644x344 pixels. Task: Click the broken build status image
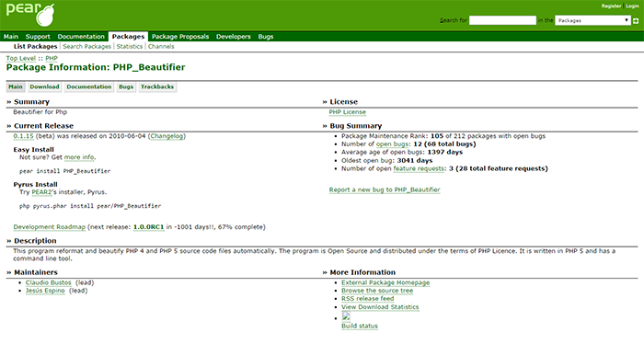(346, 316)
